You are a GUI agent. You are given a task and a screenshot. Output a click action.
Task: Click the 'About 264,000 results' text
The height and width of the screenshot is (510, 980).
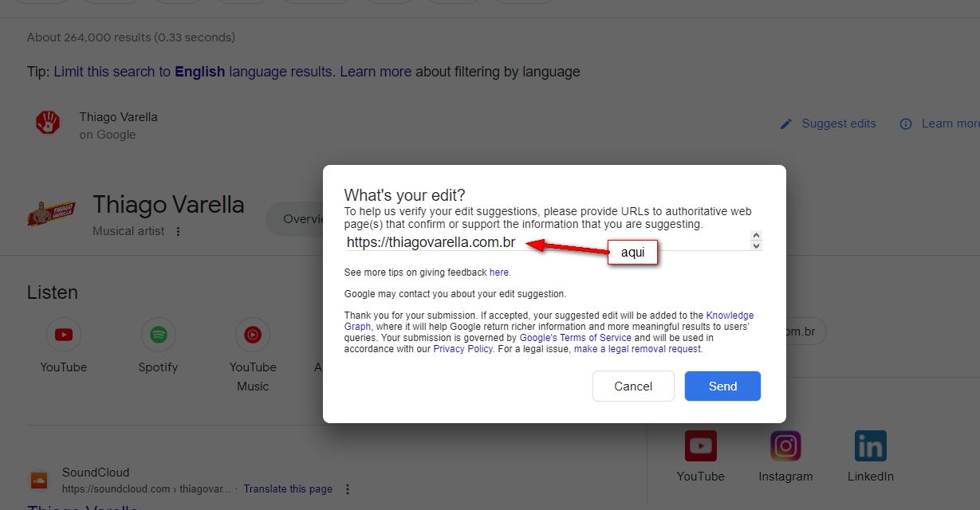click(131, 37)
